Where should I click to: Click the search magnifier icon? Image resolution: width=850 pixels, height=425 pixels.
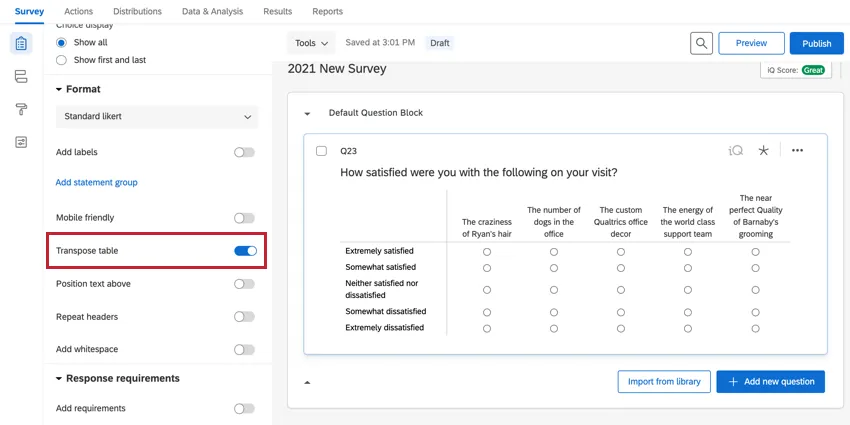pos(702,43)
